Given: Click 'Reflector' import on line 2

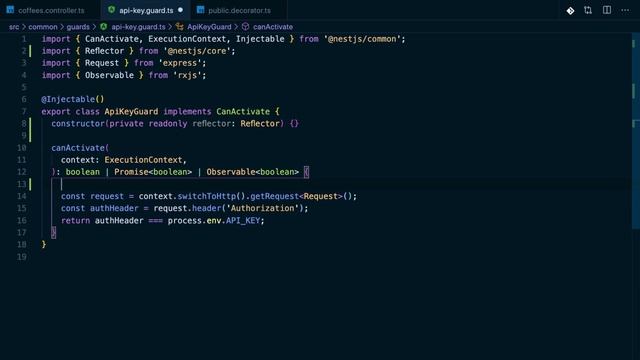Looking at the screenshot, I should pyautogui.click(x=104, y=51).
